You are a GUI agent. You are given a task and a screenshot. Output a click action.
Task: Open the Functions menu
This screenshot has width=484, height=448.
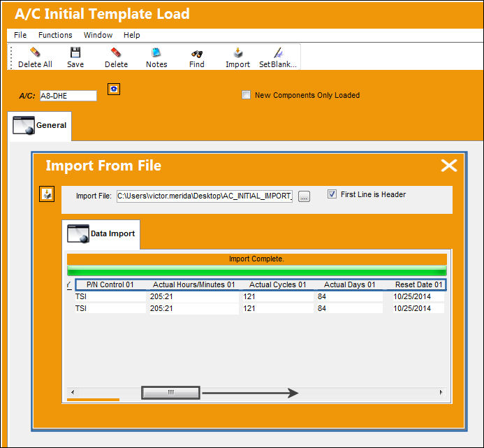pos(55,35)
